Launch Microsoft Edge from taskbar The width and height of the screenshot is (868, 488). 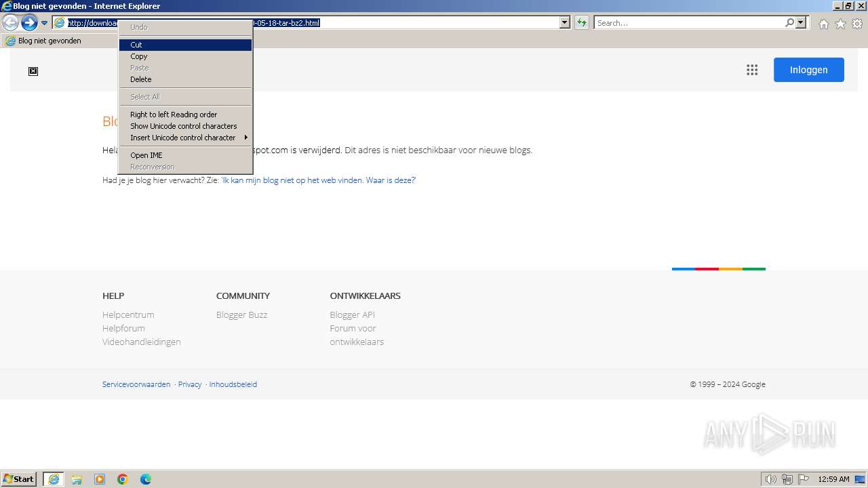click(146, 479)
